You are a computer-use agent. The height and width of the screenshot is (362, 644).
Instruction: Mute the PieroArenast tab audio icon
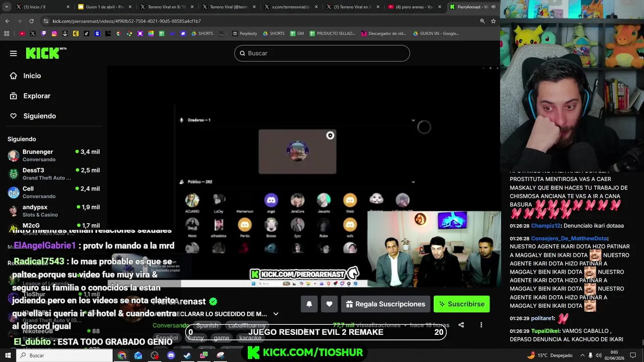pos(493,7)
